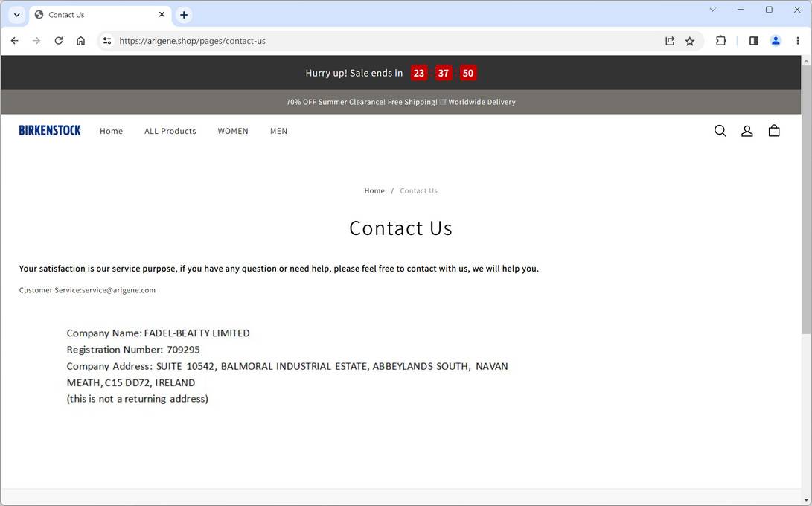Open the WOMEN navigation menu

tap(233, 131)
